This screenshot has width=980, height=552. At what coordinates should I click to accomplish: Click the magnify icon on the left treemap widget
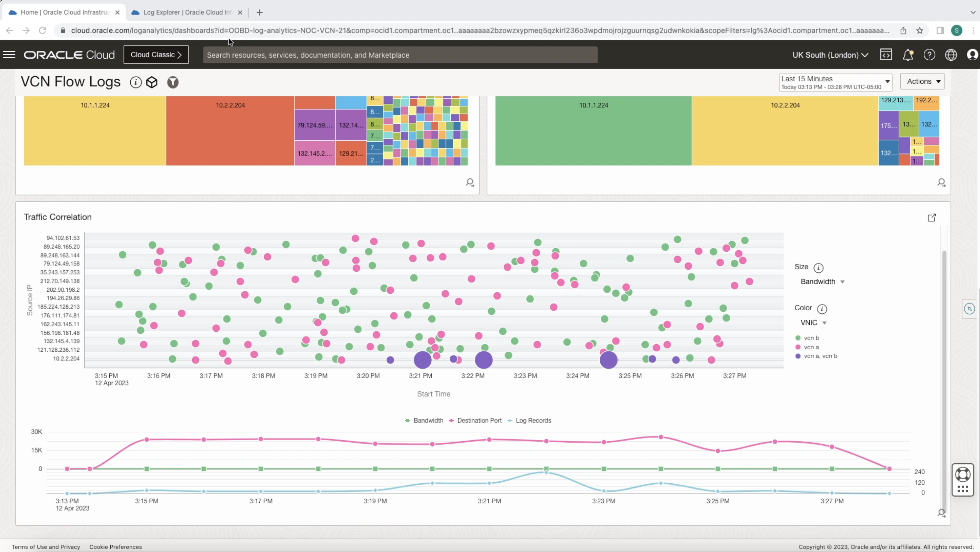point(470,183)
